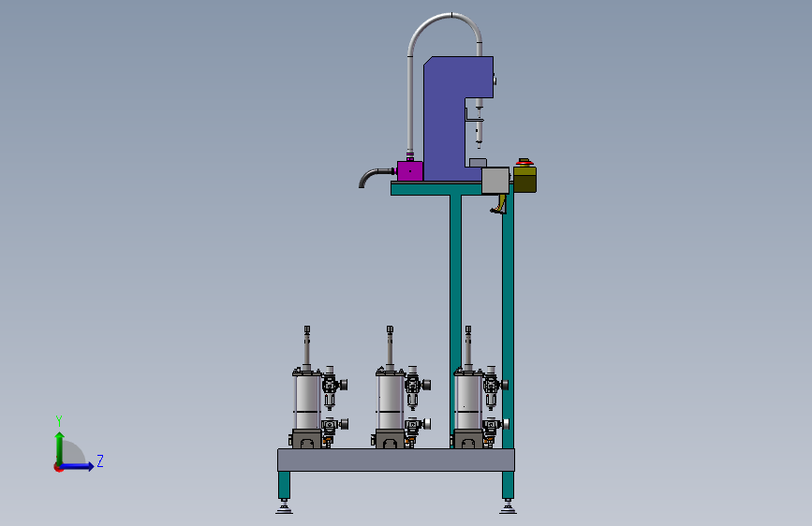Select the red emergency stop button
The image size is (812, 526).
[x=524, y=162]
